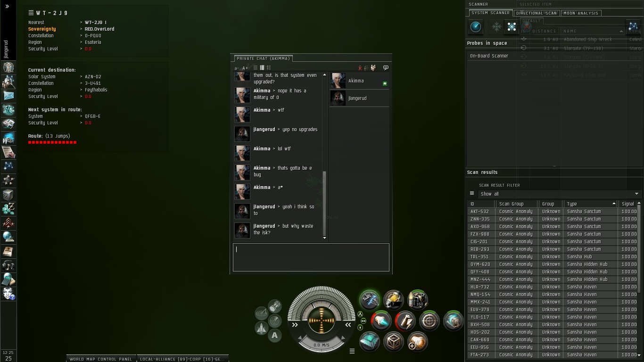Screen dimensions: 644x362
Task: Click the autopilot A button on HUD
Action: pos(274,336)
